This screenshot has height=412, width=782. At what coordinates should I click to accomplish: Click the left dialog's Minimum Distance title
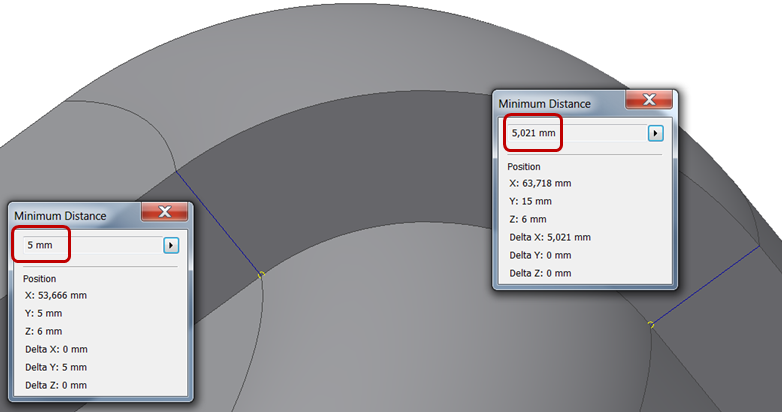[60, 216]
